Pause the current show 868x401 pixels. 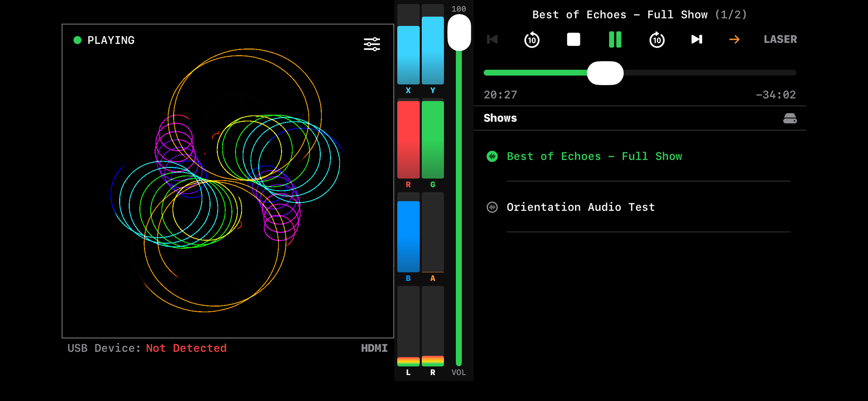615,39
